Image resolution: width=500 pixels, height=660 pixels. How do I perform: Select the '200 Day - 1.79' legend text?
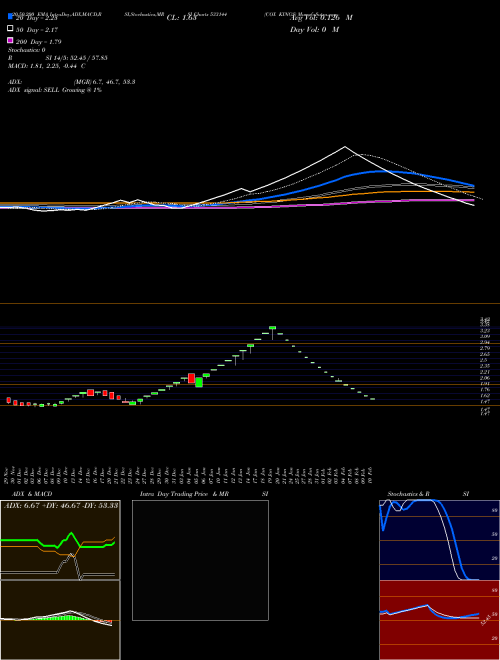tap(39, 42)
